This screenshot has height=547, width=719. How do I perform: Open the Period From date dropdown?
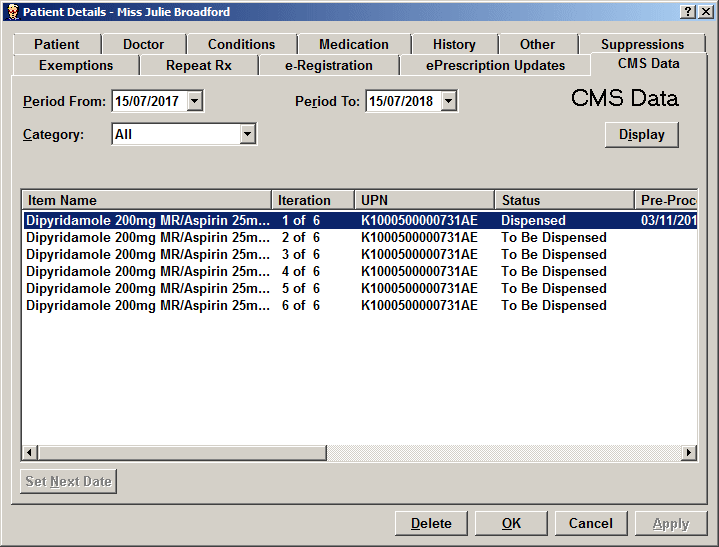(195, 101)
